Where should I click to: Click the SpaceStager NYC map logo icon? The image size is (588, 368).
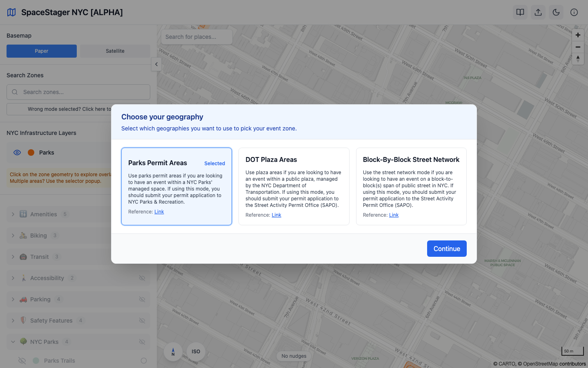tap(11, 12)
